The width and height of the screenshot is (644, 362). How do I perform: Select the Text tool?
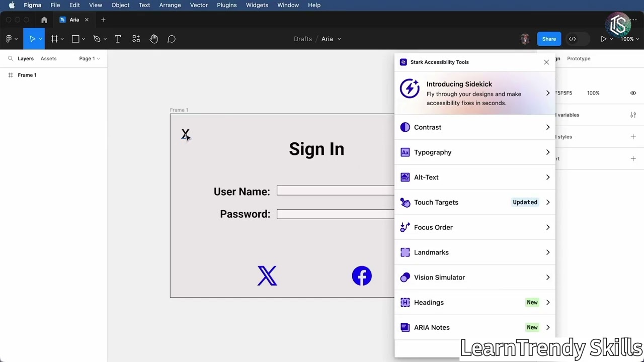pos(118,39)
